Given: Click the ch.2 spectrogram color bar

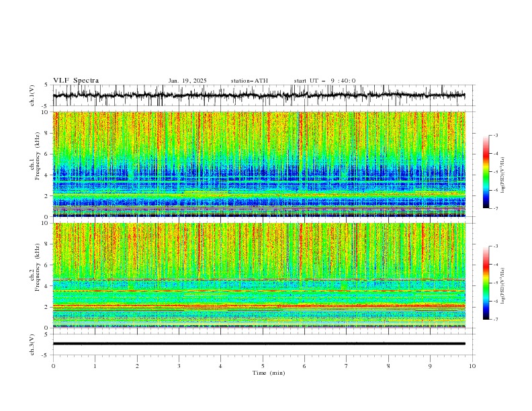Looking at the screenshot, I should point(486,283).
